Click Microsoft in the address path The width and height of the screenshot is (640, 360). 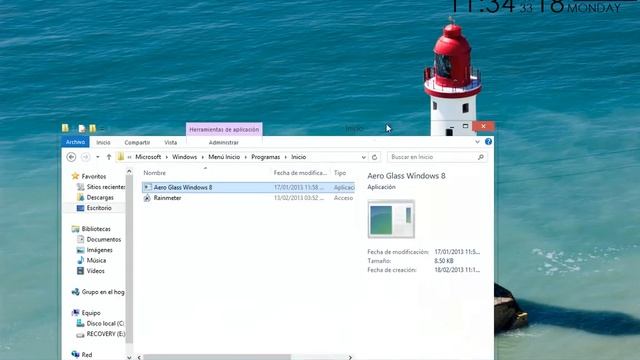(x=148, y=157)
